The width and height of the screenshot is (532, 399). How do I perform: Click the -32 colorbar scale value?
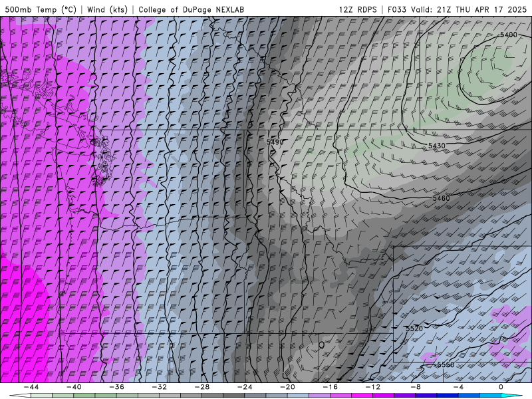point(160,387)
